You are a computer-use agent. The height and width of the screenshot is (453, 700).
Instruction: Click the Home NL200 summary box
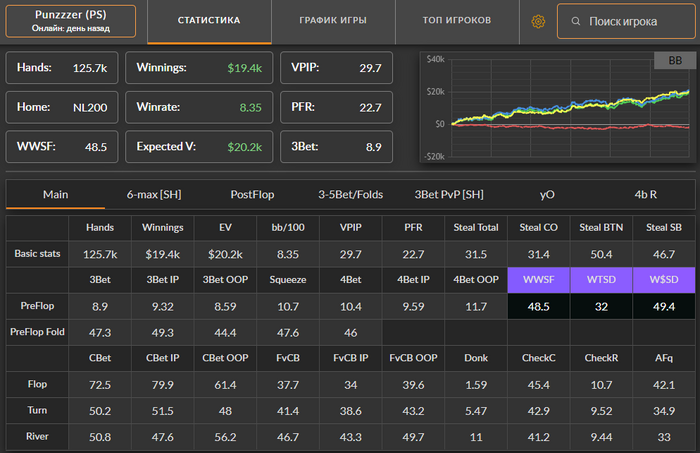click(62, 107)
